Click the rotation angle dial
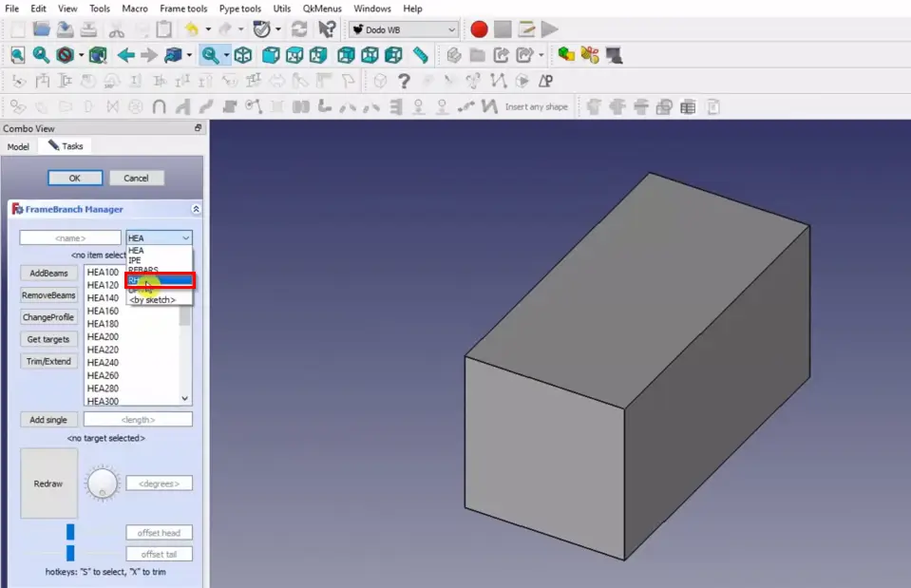The width and height of the screenshot is (911, 588). coord(102,484)
